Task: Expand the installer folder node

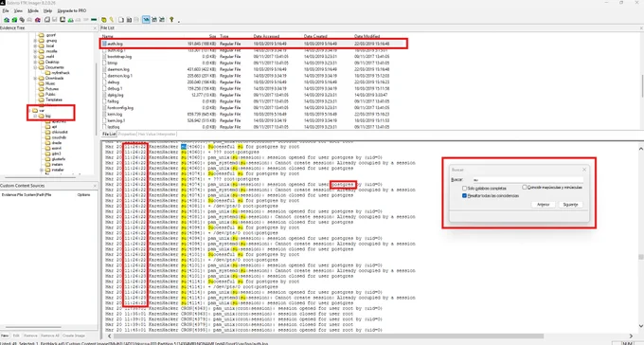Action: coord(42,170)
